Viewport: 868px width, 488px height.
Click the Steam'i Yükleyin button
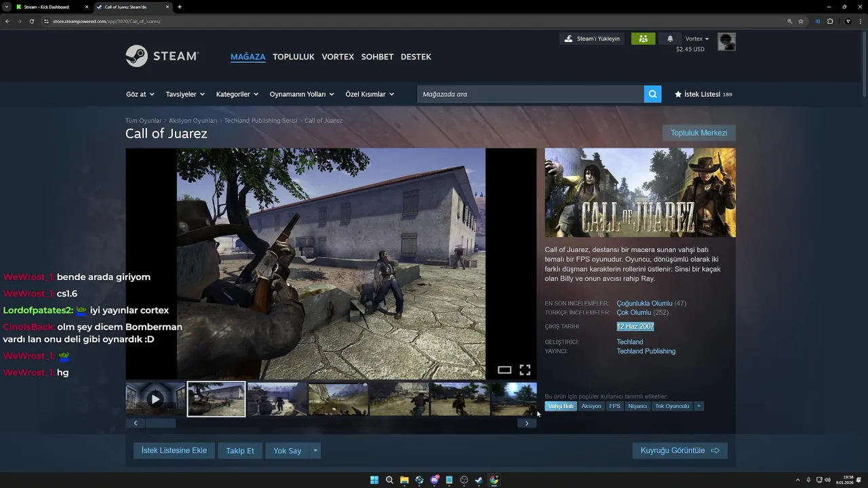point(592,39)
